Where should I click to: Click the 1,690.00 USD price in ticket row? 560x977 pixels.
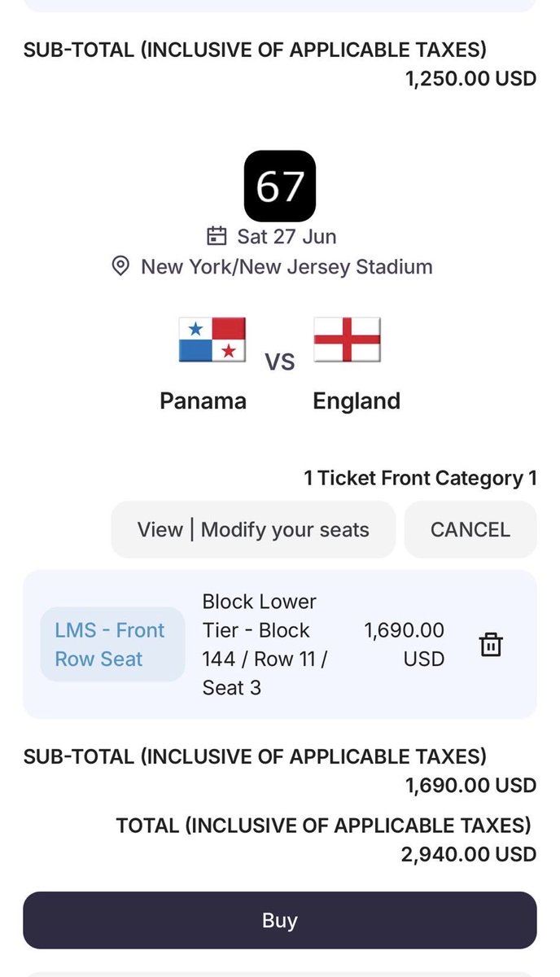(405, 644)
